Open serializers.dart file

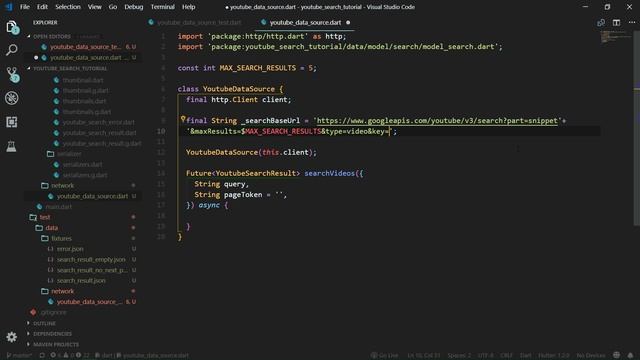coord(82,164)
